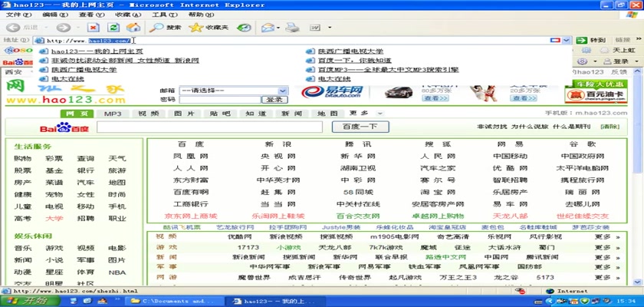Open the 优酷网 link in site list
This screenshot has width=644, height=307.
[510, 168]
